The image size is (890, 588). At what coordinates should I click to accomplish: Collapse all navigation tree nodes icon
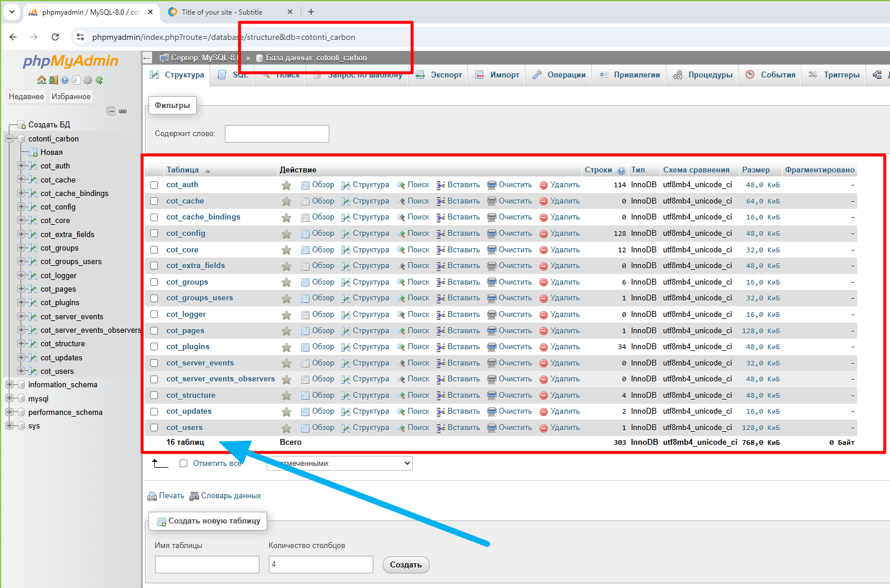(x=111, y=111)
